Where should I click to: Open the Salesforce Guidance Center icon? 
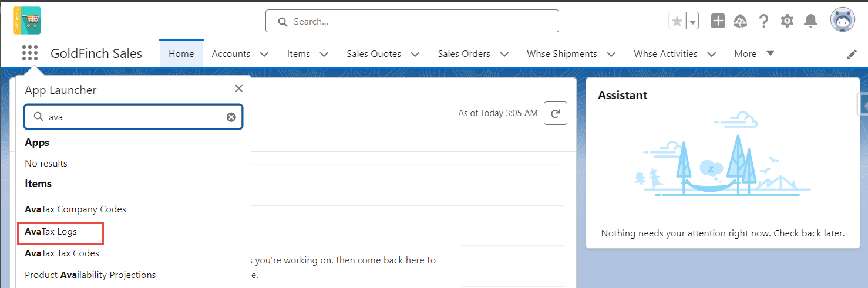pos(740,21)
